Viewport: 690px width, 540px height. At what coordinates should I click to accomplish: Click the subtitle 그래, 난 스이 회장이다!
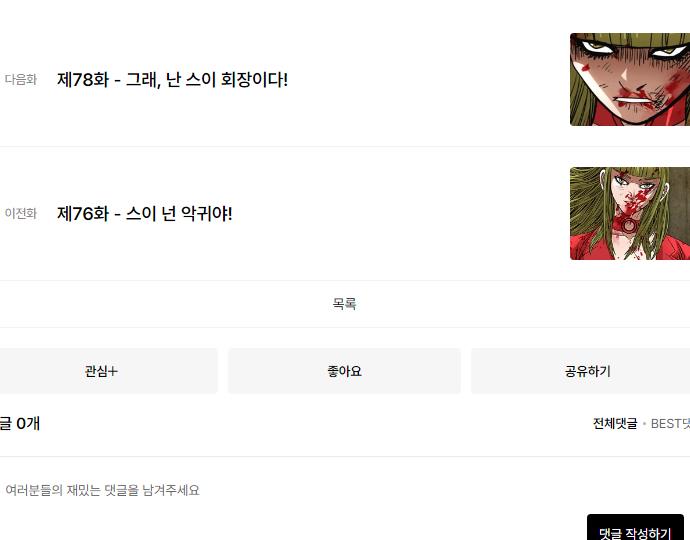[207, 80]
